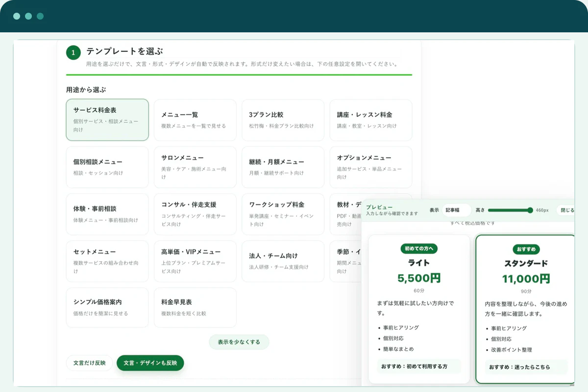Switch to 文言だけ反映 mode
588x392 pixels.
point(89,363)
